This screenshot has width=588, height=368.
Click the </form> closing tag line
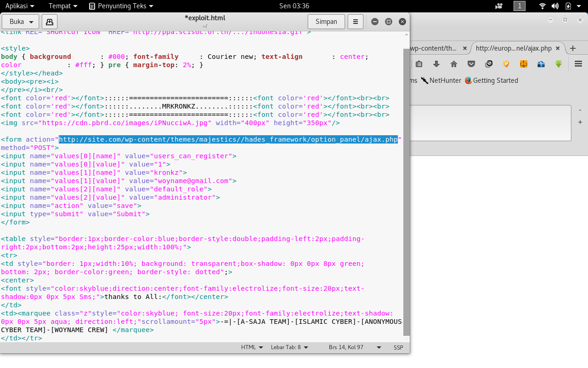tap(15, 222)
